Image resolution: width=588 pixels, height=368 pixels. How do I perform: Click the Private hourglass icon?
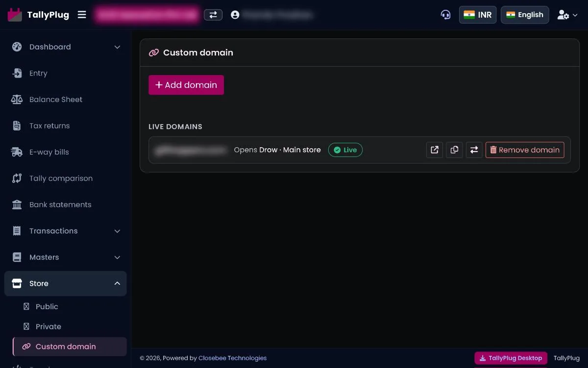pyautogui.click(x=26, y=327)
